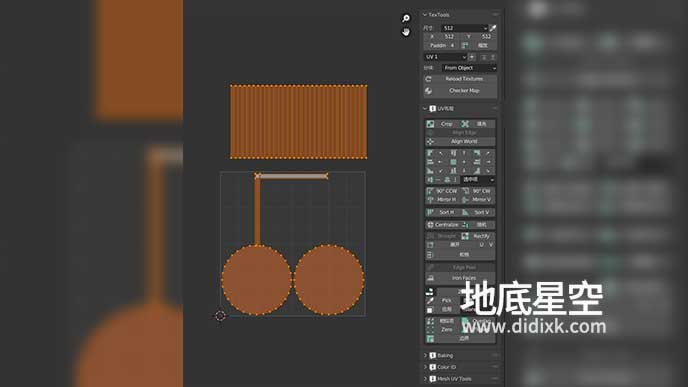
Task: Click the plus icon next to UV 1
Action: pos(472,57)
